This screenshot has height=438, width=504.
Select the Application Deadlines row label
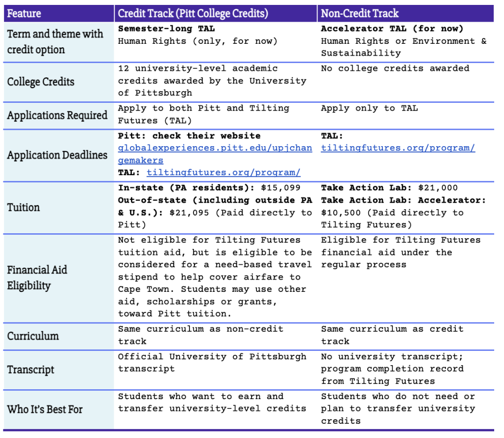point(57,155)
